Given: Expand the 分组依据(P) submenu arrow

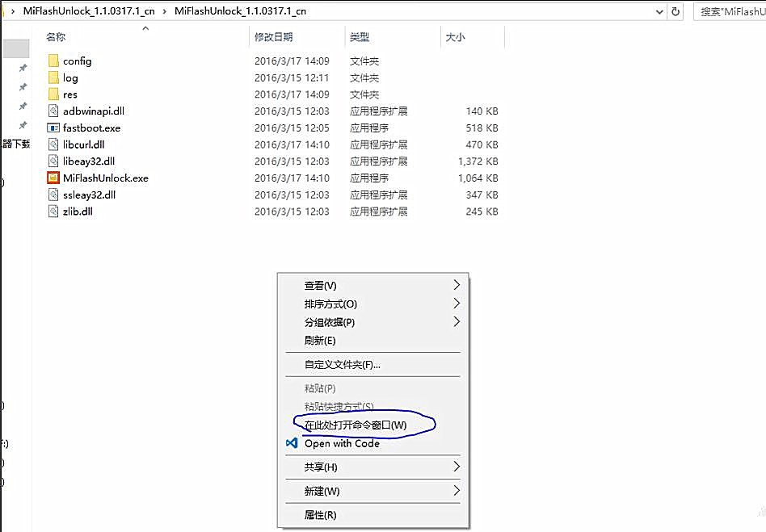Looking at the screenshot, I should tap(457, 321).
